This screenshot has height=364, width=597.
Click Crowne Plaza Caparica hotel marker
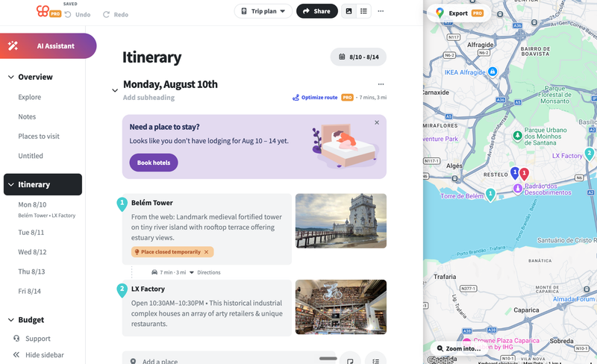(467, 342)
